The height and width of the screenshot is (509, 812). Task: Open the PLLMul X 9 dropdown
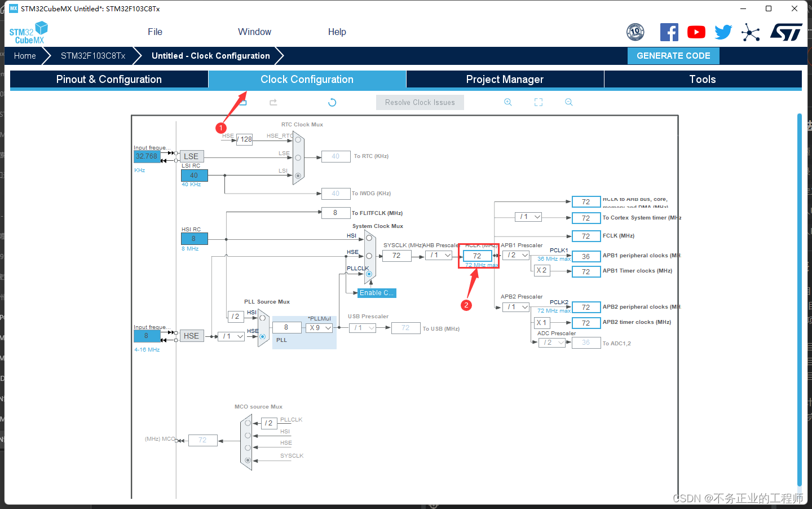click(x=319, y=328)
